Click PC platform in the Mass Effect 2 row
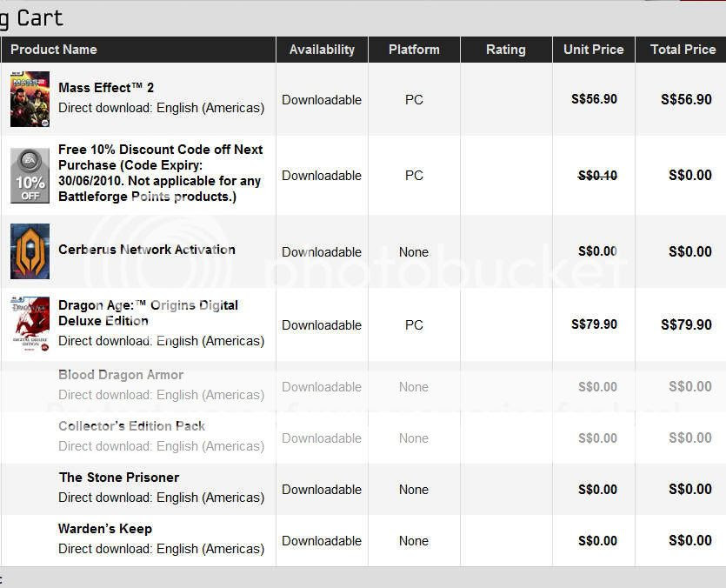Image resolution: width=726 pixels, height=588 pixels. click(414, 100)
